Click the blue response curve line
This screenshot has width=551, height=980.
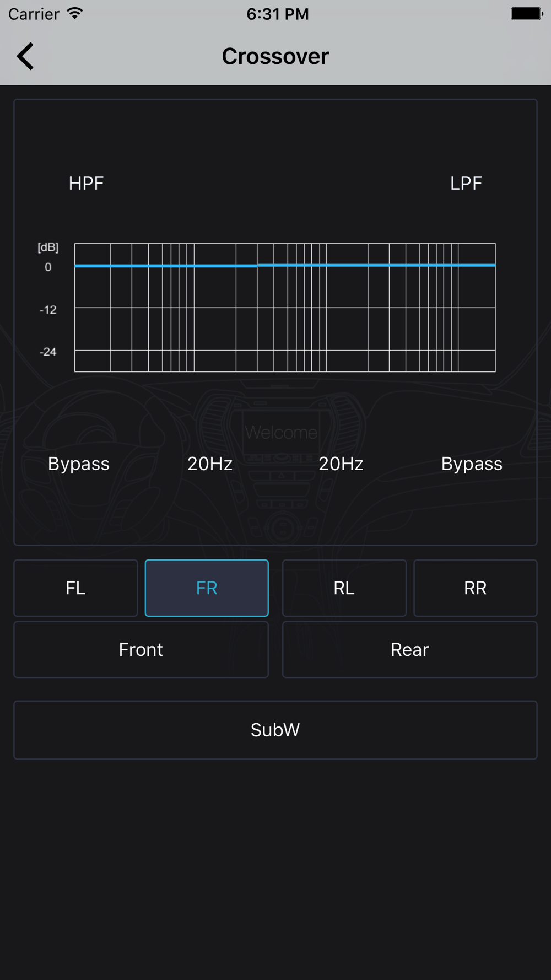(x=285, y=266)
